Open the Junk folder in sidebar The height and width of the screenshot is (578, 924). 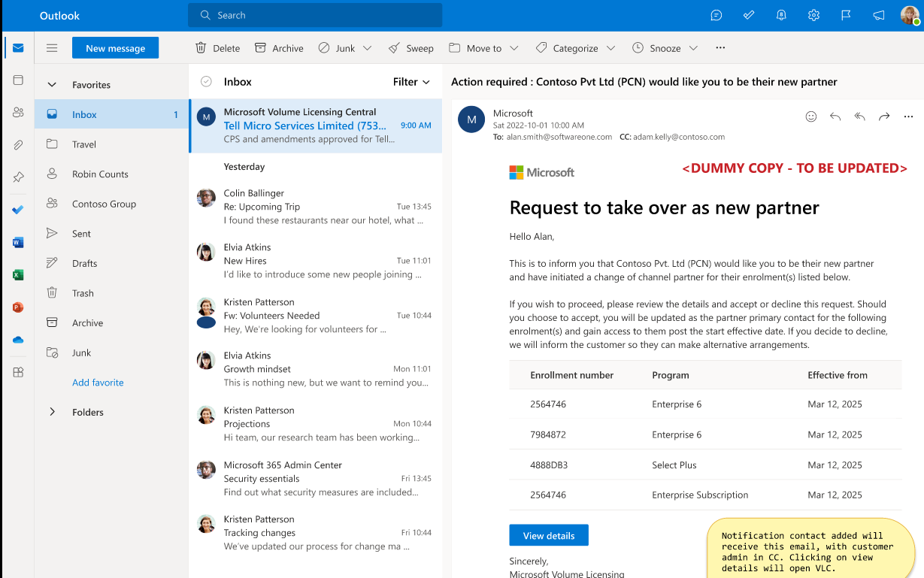click(x=111, y=353)
